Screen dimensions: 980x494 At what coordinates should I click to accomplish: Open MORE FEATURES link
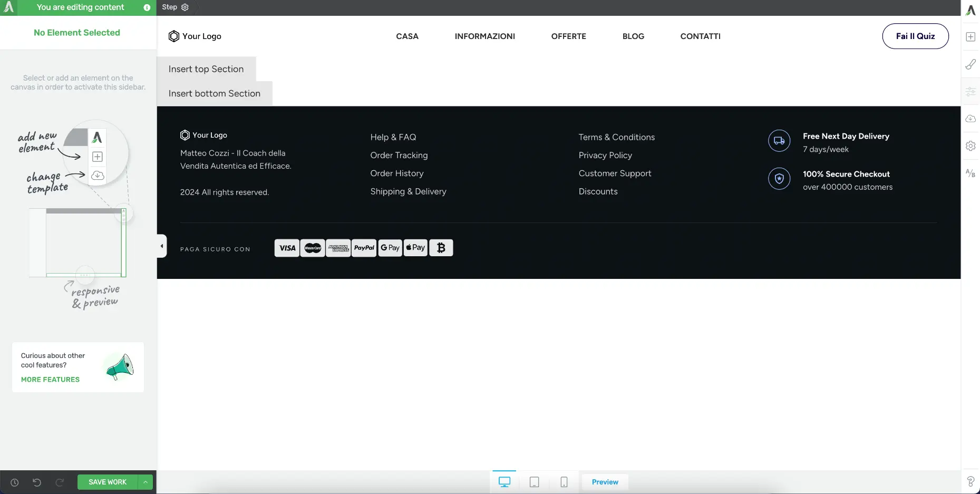50,380
